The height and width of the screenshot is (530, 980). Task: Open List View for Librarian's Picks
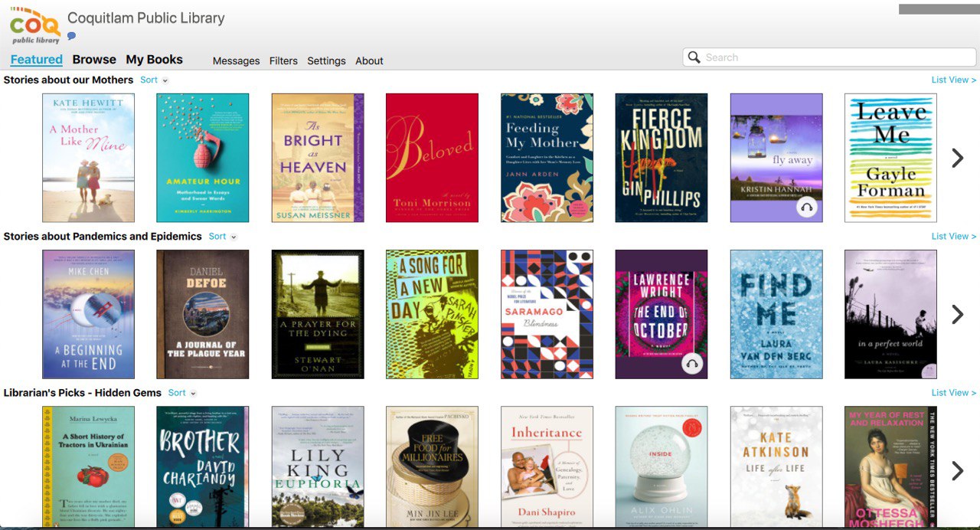(953, 393)
